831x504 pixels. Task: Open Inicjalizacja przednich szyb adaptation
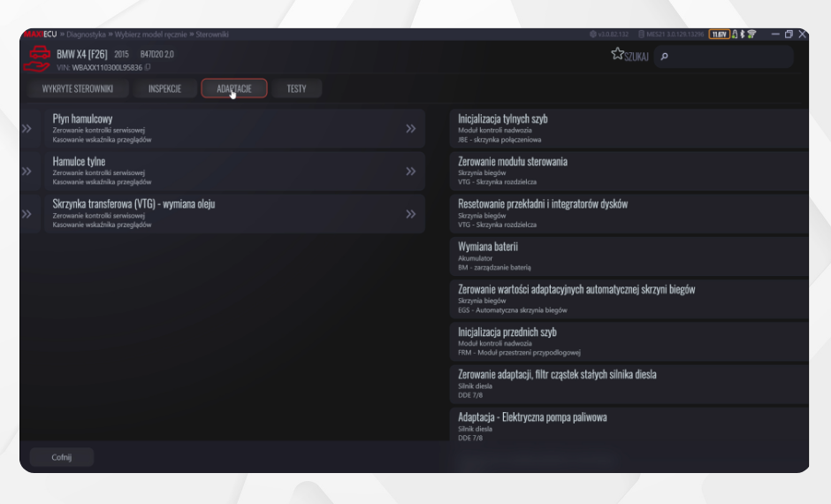629,342
